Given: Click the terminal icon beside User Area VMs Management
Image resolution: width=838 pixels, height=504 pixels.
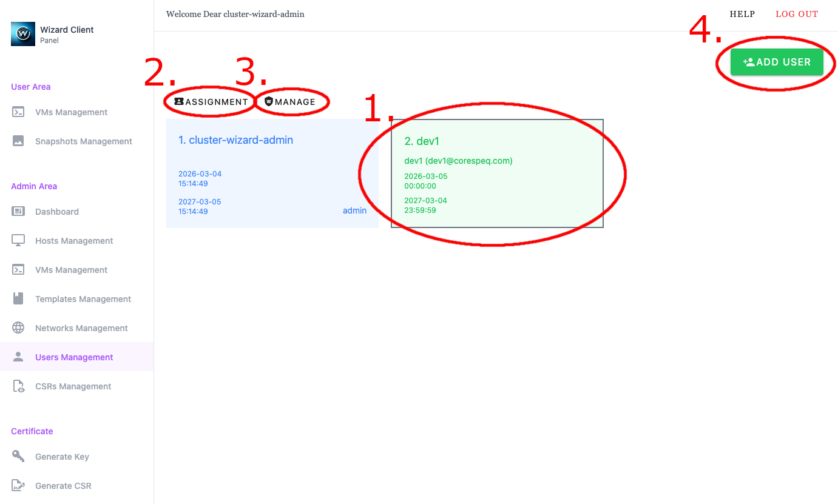Looking at the screenshot, I should [x=18, y=112].
